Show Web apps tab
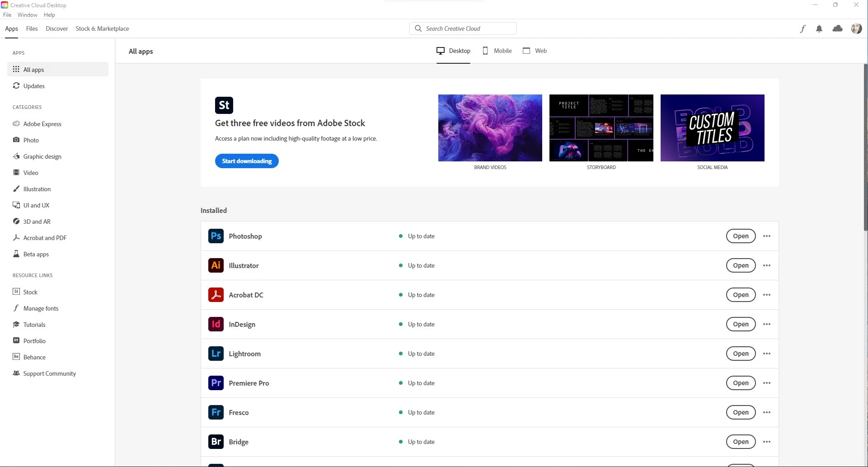Image resolution: width=868 pixels, height=467 pixels. click(x=535, y=51)
